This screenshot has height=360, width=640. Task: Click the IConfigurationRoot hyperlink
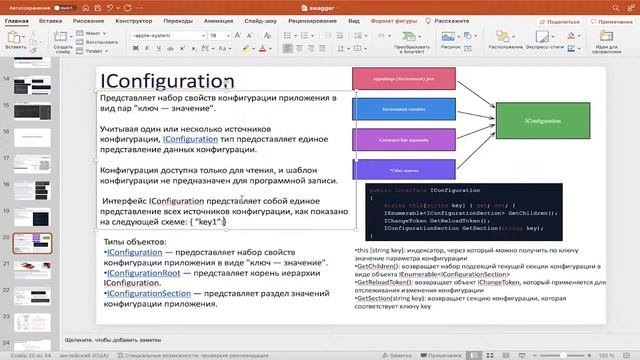(143, 273)
